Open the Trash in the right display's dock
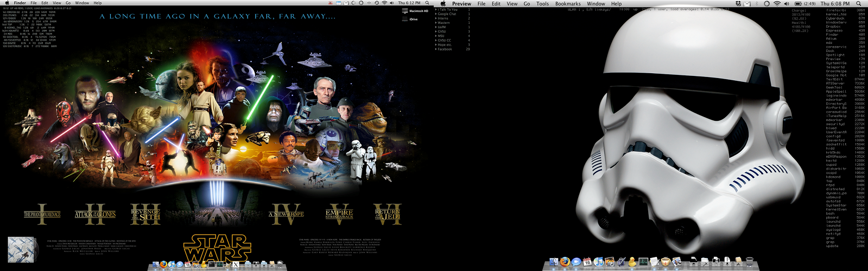Viewport: 868px width, 271px height. tap(749, 262)
